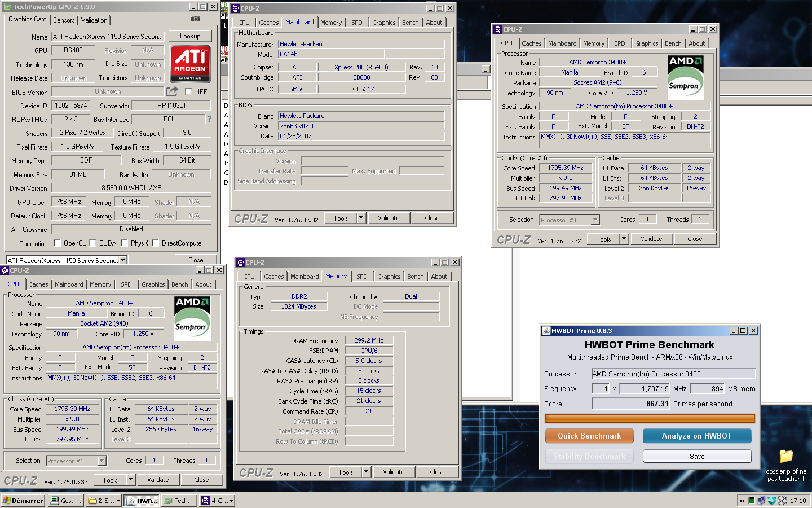The image size is (812, 508).
Task: Click the GPU-Z camera screenshot icon
Action: pyautogui.click(x=195, y=19)
